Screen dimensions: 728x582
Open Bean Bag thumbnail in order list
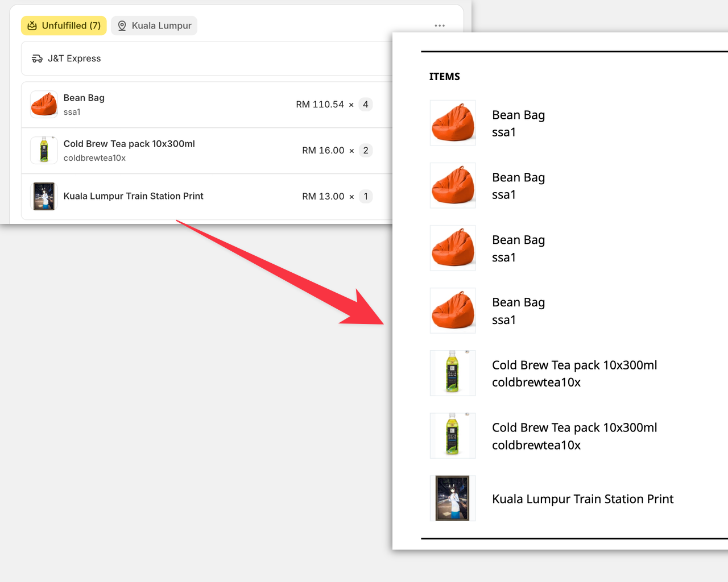click(x=44, y=105)
